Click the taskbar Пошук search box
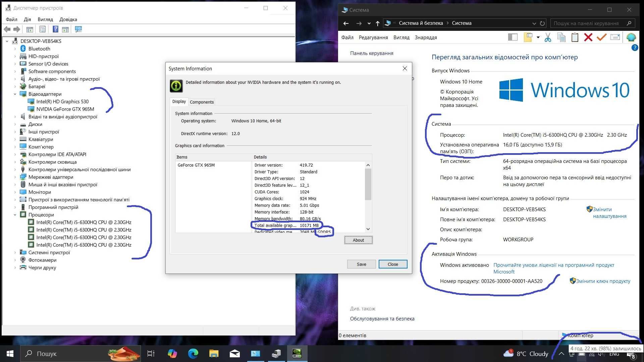 [80, 353]
